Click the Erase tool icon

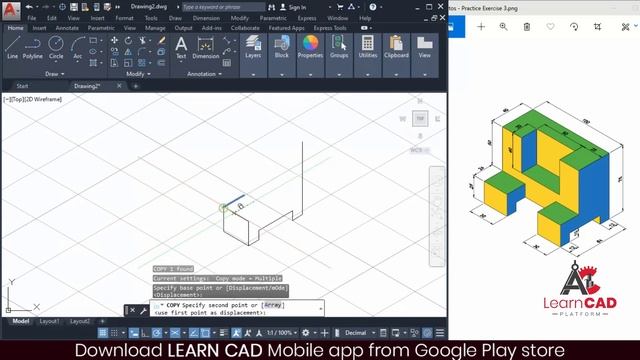pyautogui.click(x=162, y=40)
